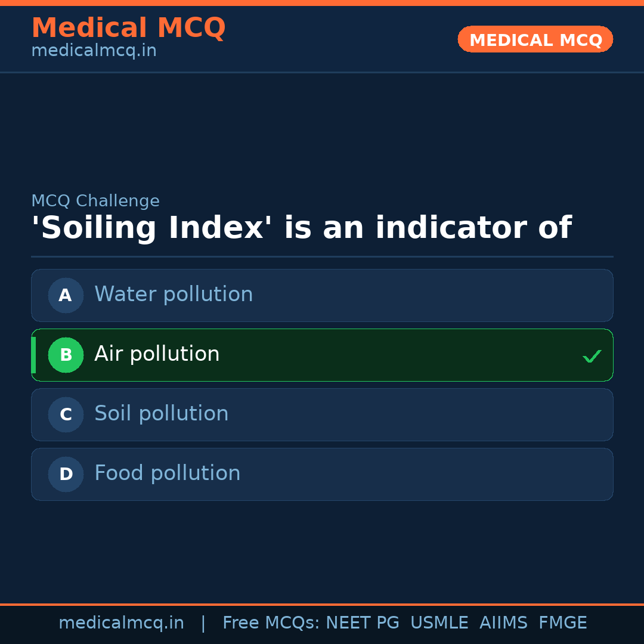The image size is (644, 644).
Task: Click "FMGE" in the footer
Action: click(562, 623)
